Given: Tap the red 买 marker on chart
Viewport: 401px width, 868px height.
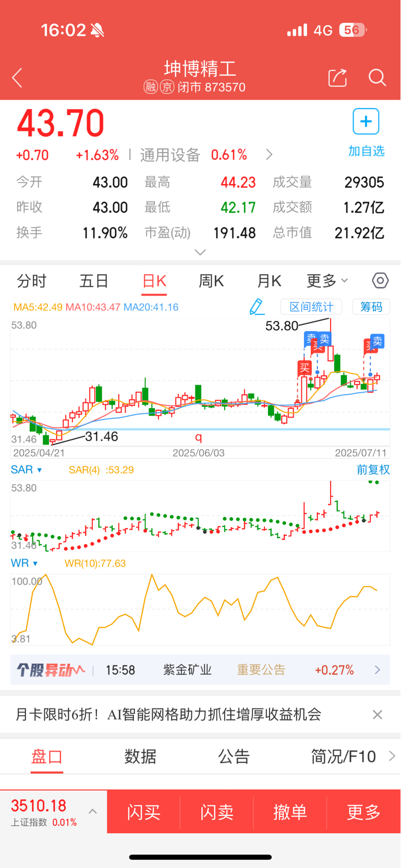Looking at the screenshot, I should click(304, 368).
